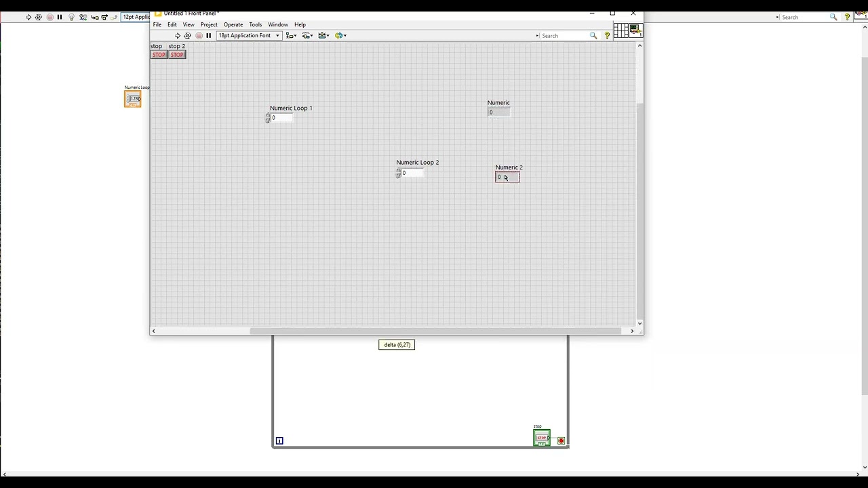Image resolution: width=868 pixels, height=488 pixels.
Task: Click stop terminal in while loop
Action: click(x=542, y=439)
